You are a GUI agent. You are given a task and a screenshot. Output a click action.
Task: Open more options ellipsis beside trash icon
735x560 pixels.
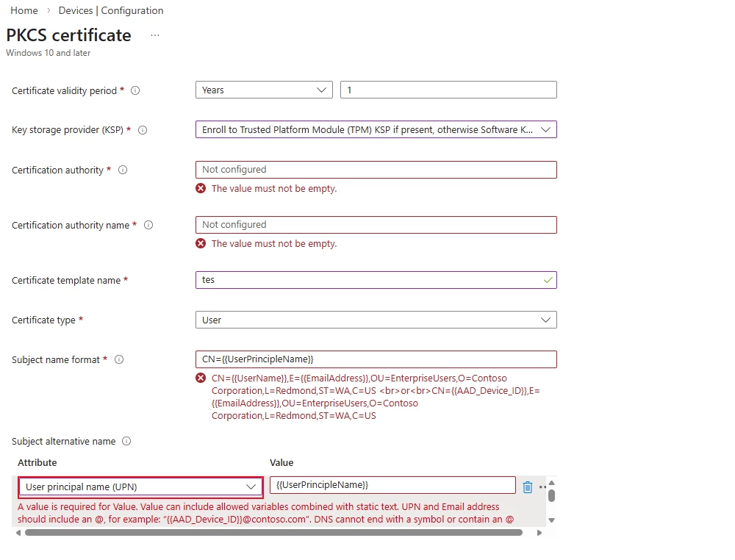click(x=542, y=487)
